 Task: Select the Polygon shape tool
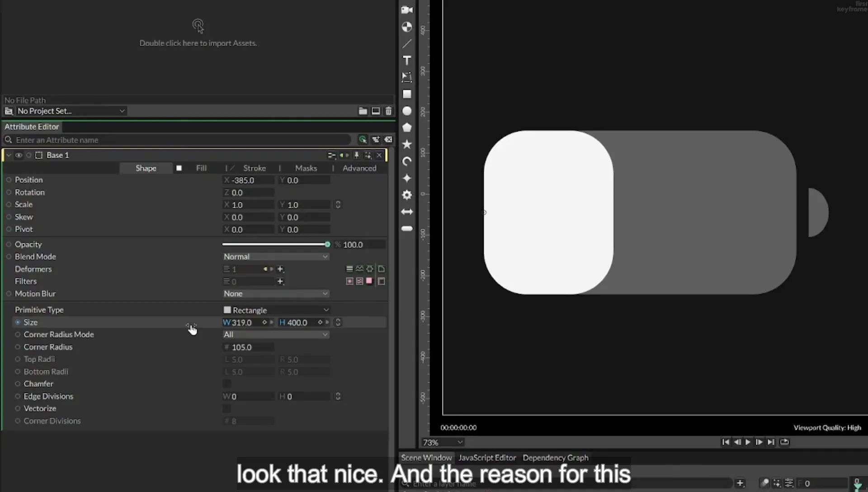(x=407, y=128)
